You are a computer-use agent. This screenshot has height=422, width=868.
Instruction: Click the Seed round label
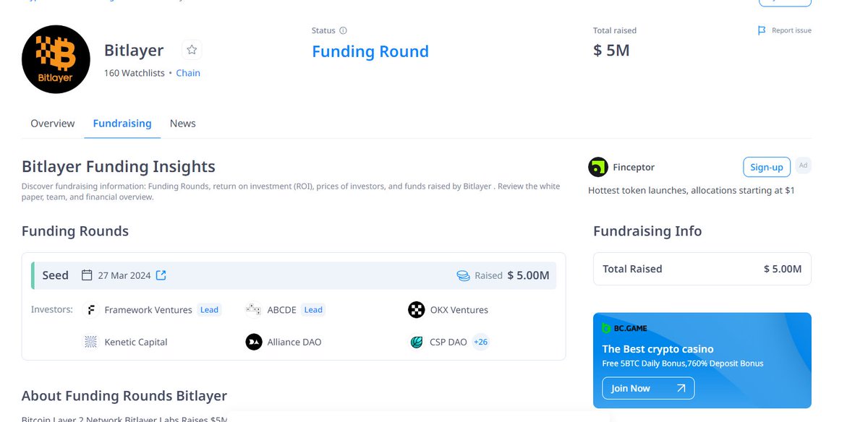click(56, 275)
